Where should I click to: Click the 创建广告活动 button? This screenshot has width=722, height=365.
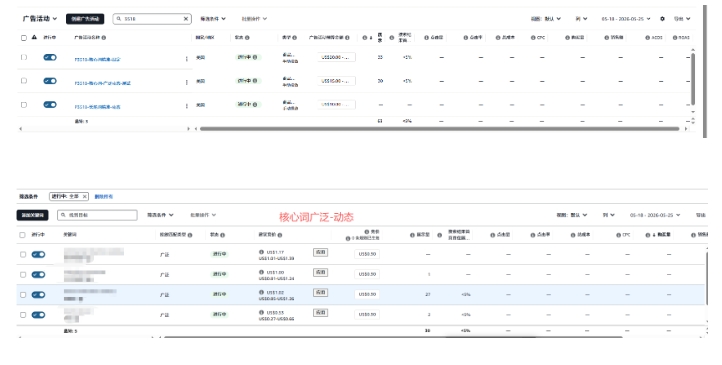tap(85, 19)
